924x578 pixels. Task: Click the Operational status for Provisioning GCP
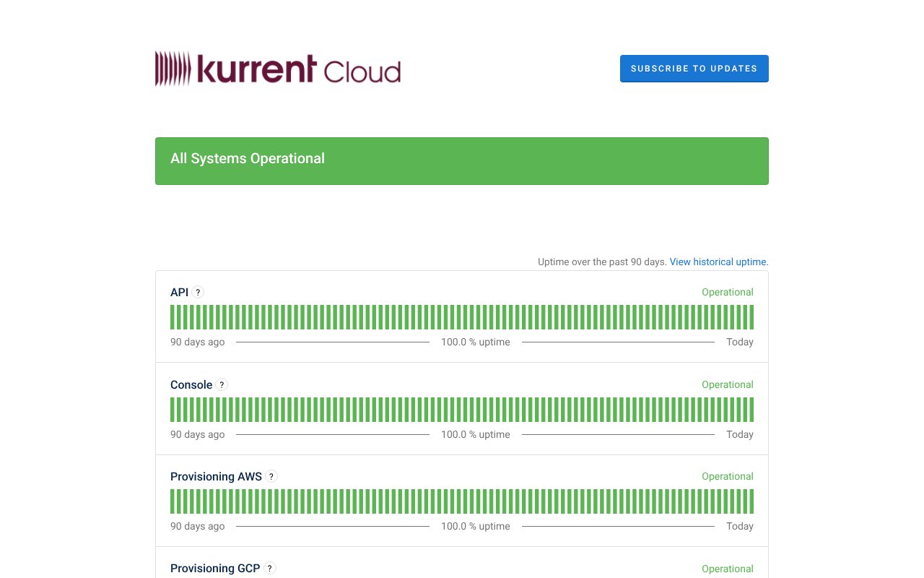[x=728, y=569]
